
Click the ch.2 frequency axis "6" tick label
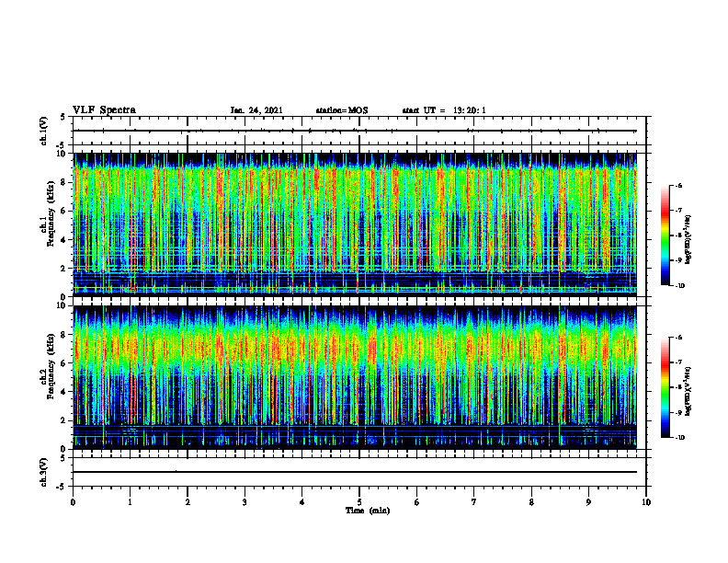click(x=64, y=363)
